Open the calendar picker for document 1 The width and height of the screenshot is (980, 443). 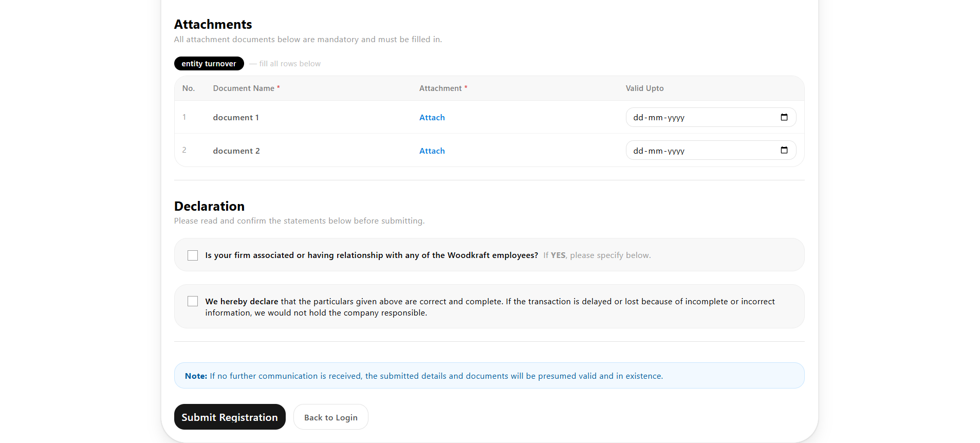(x=784, y=117)
